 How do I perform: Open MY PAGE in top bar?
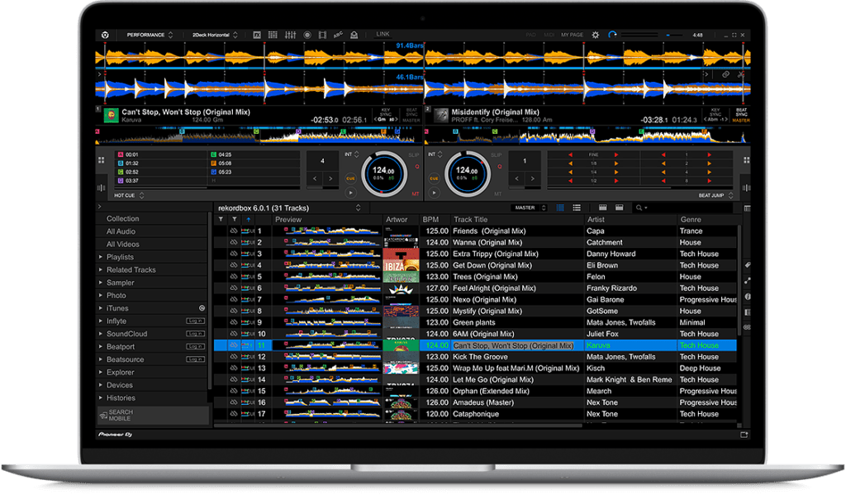[572, 35]
